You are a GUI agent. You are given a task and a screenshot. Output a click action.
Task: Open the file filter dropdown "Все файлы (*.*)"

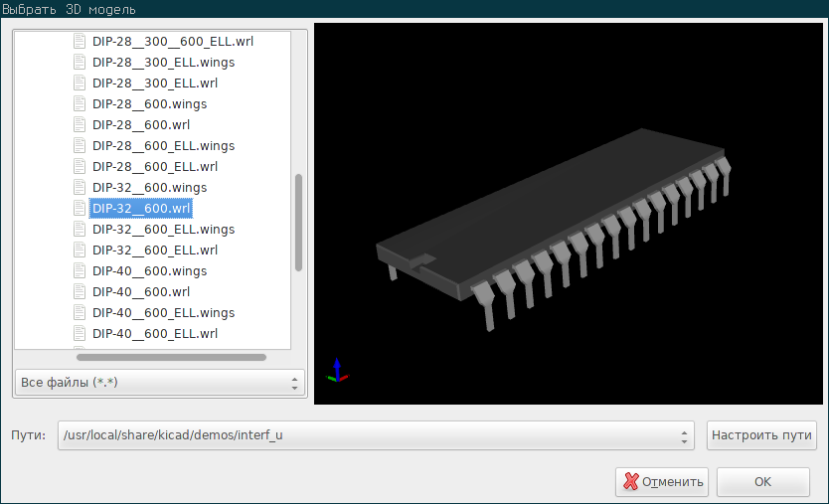coord(160,383)
